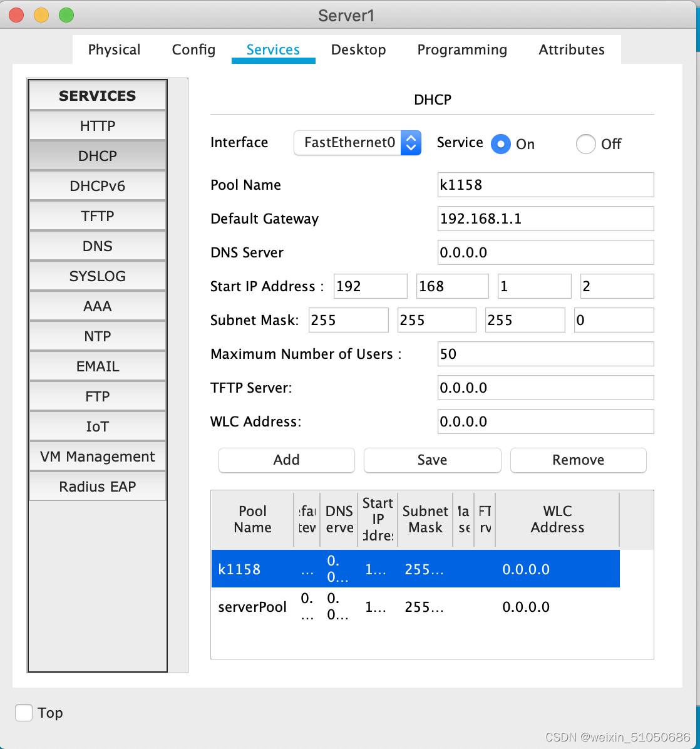700x749 pixels.
Task: Click the Save button
Action: click(432, 460)
